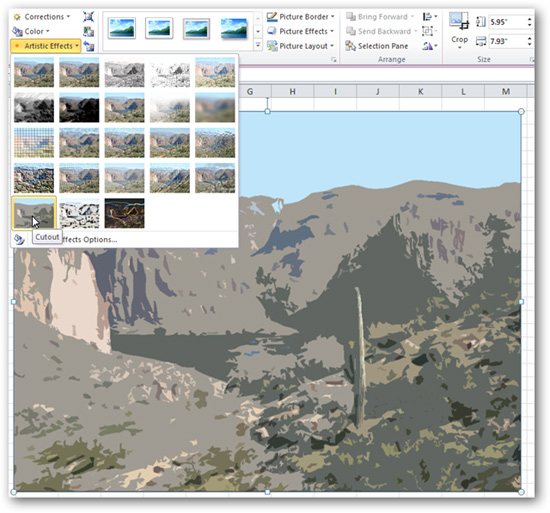Expand the picture styles gallery More button

pos(258,45)
